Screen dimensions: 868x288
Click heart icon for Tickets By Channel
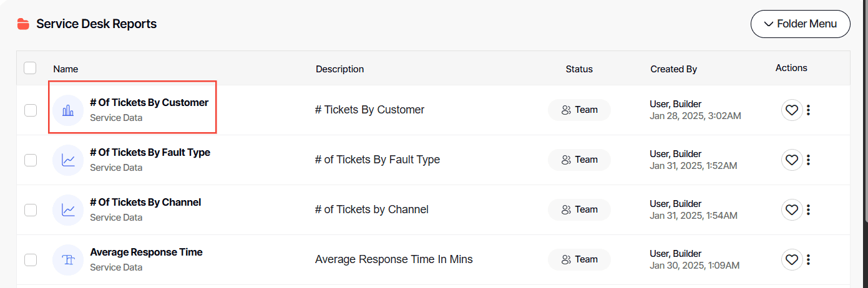point(791,210)
